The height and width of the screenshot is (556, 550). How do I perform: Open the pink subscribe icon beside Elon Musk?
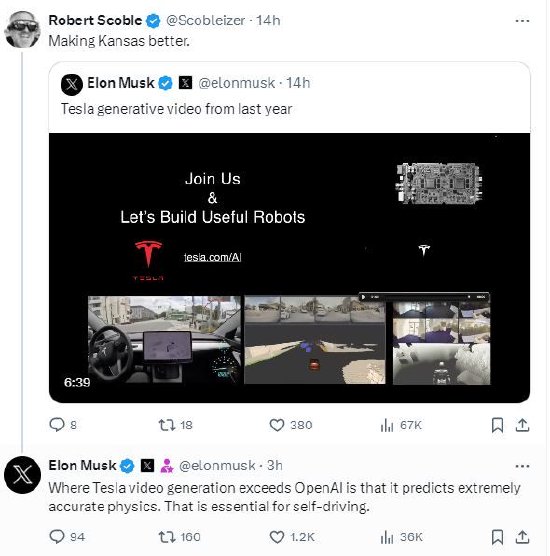pyautogui.click(x=167, y=466)
